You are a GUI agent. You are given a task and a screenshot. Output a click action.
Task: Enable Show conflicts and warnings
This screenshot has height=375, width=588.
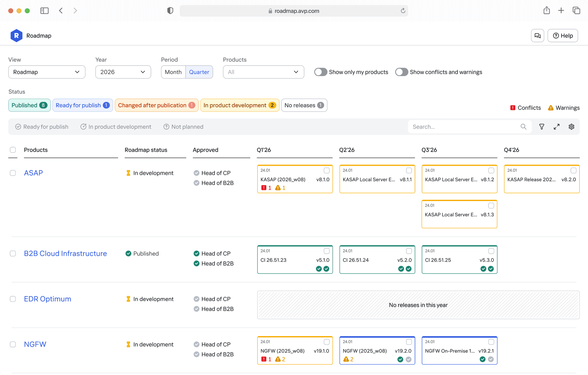pyautogui.click(x=401, y=72)
